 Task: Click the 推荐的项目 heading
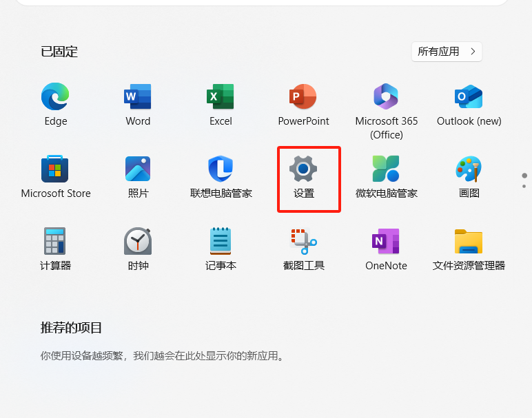pyautogui.click(x=71, y=328)
